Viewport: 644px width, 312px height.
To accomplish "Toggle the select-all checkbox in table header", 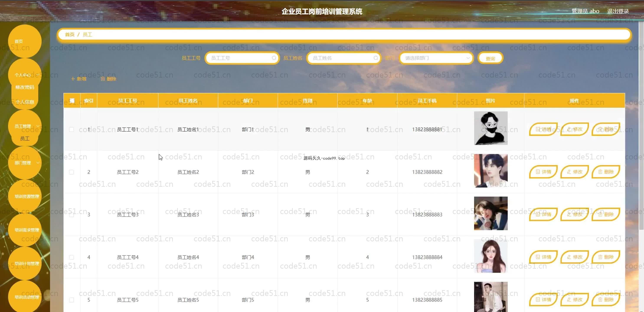I will click(x=72, y=101).
